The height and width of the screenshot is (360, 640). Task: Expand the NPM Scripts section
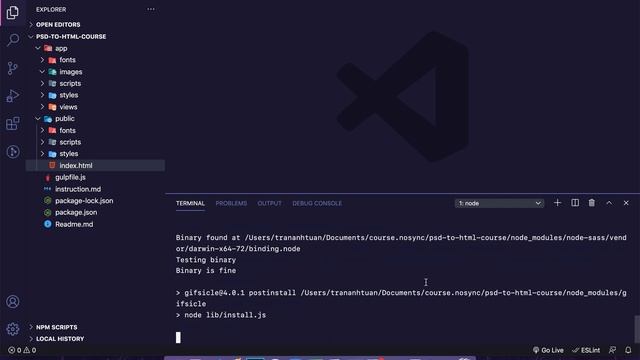[x=56, y=327]
